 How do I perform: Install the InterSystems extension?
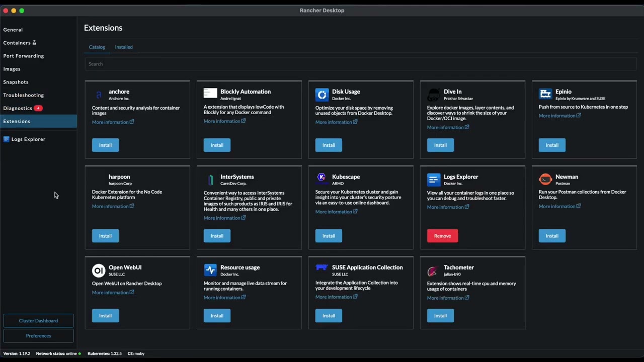pyautogui.click(x=217, y=236)
